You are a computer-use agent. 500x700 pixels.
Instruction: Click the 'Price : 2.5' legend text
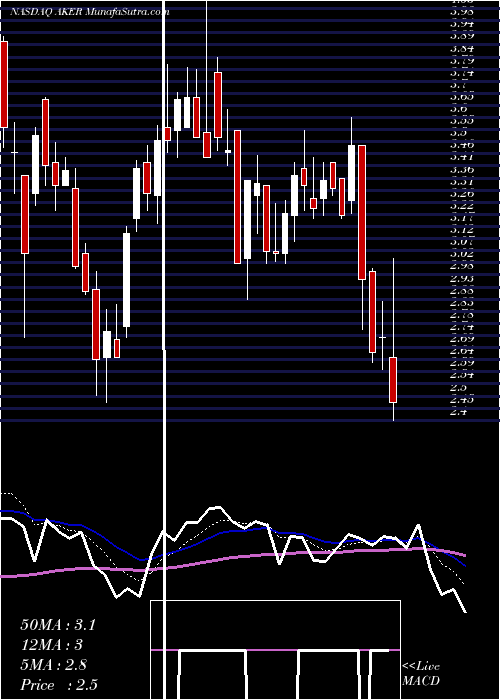click(59, 685)
